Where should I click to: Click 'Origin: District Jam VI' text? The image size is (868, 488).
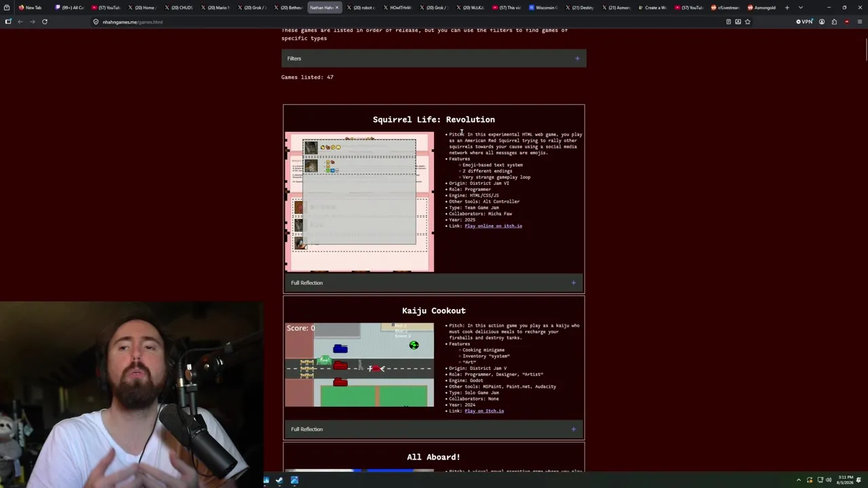(x=479, y=183)
